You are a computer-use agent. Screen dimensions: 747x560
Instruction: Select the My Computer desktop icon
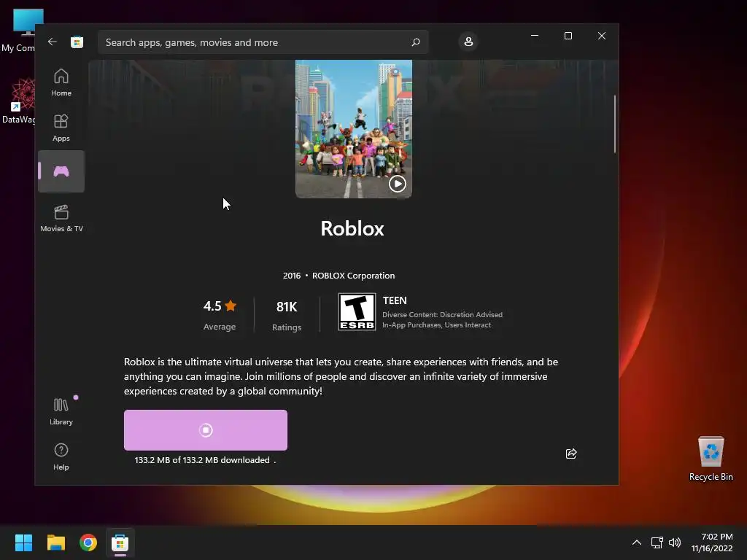(18, 31)
